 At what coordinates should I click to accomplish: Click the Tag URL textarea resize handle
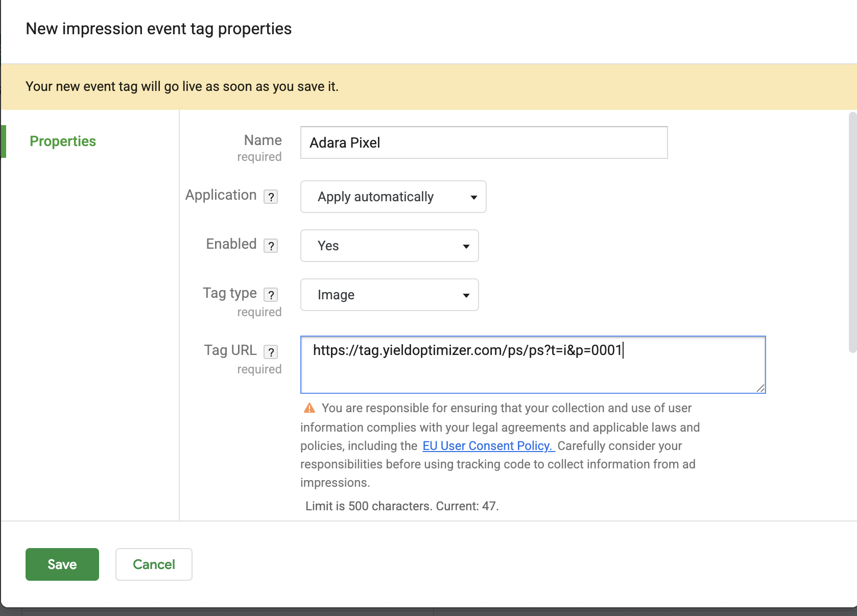(760, 388)
